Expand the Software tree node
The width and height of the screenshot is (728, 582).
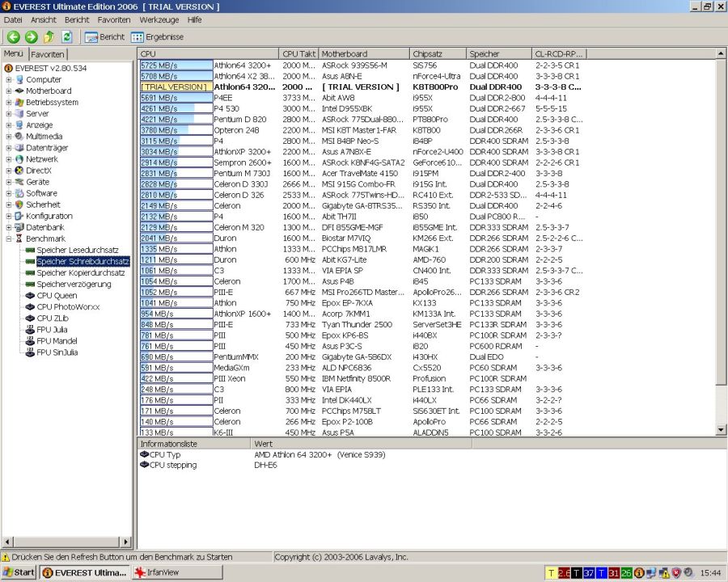(8, 193)
